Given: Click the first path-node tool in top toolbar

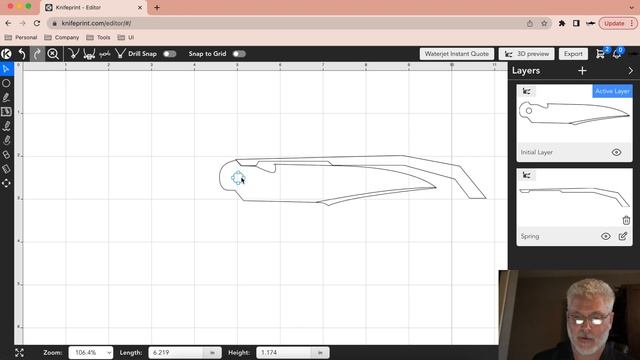Looking at the screenshot, I should (x=73, y=54).
